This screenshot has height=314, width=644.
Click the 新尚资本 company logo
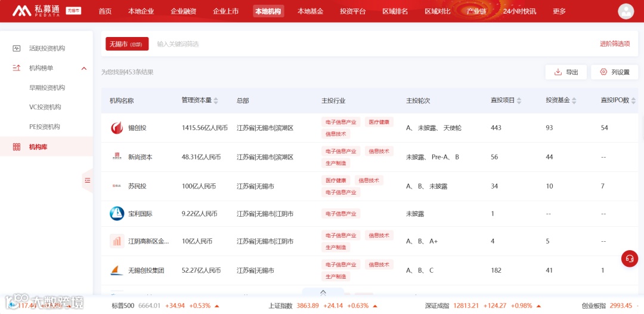point(117,156)
